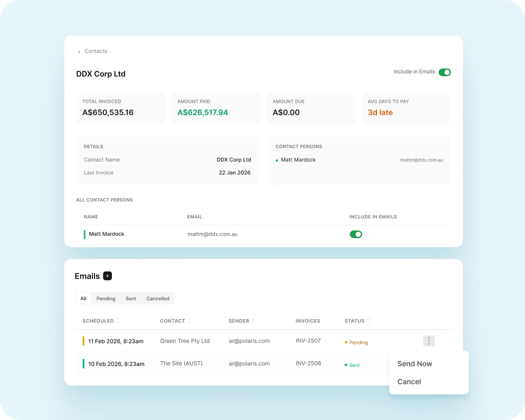Viewport: 525px width, 420px height.
Task: Click the green dot beside Matt Mardock contact person
Action: click(277, 160)
